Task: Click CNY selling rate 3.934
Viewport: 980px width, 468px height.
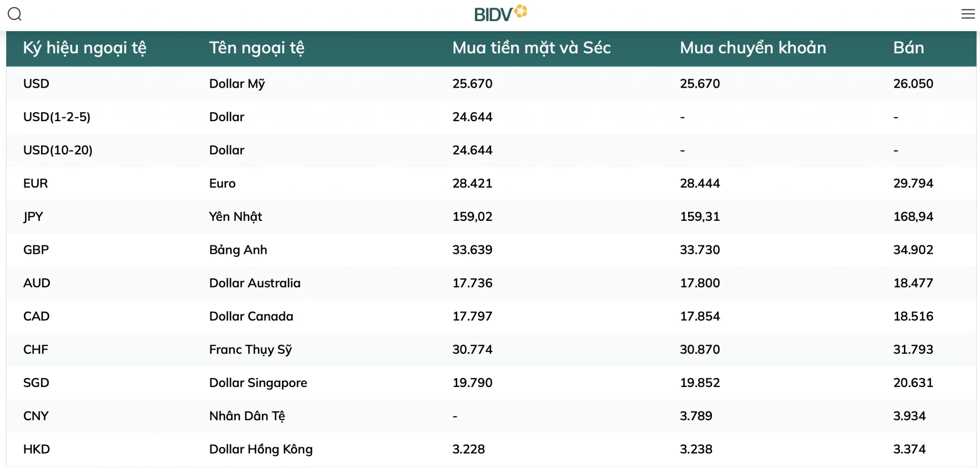Action: 909,416
